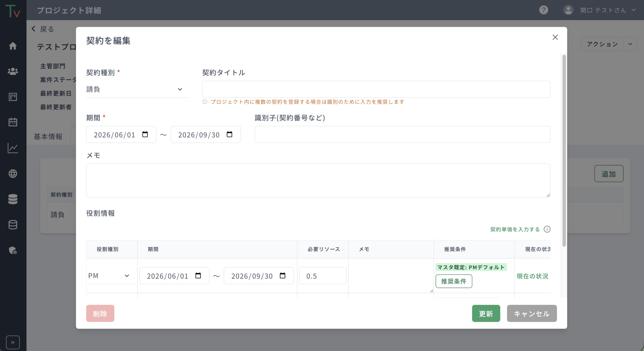The height and width of the screenshot is (351, 644).
Task: Click the アクション button
Action: point(602,44)
